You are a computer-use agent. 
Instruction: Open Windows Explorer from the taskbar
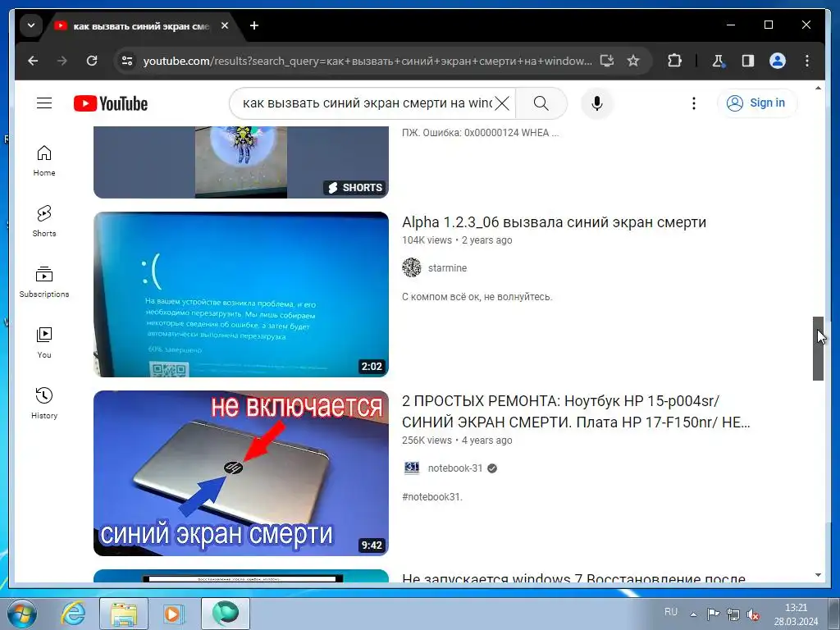pyautogui.click(x=123, y=614)
